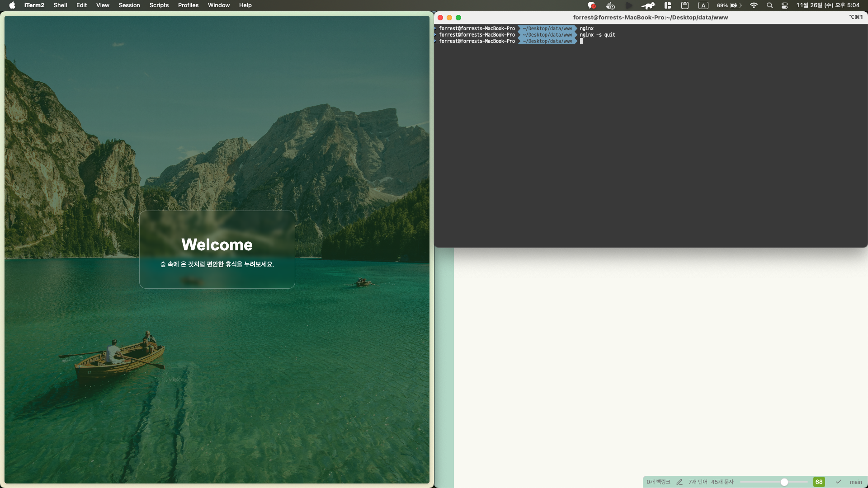Expand the Scripts menu
This screenshot has width=868, height=488.
point(159,5)
